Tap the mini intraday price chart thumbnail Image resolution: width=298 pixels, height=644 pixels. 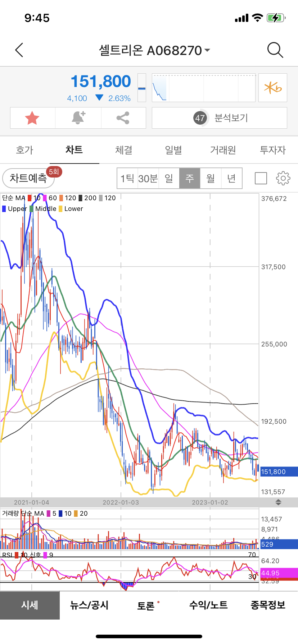[204, 88]
